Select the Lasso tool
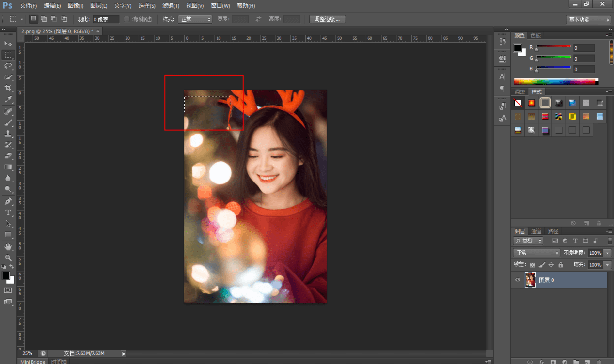This screenshot has height=364, width=614. tap(8, 66)
